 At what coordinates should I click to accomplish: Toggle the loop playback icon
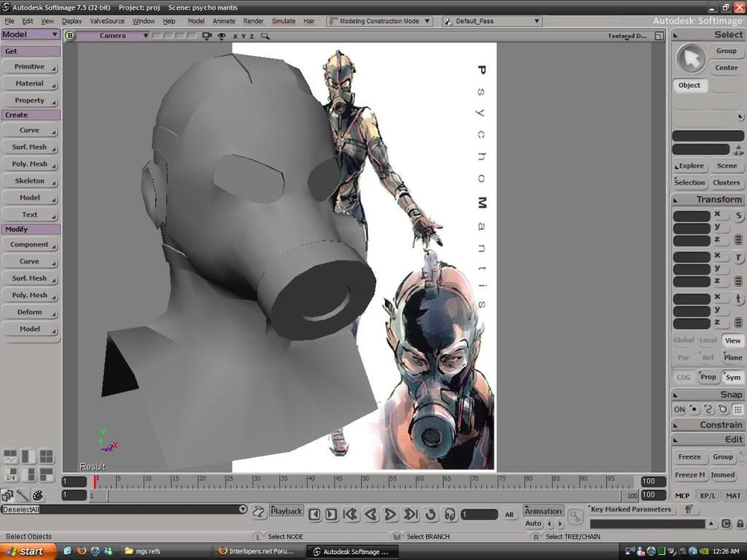430,515
